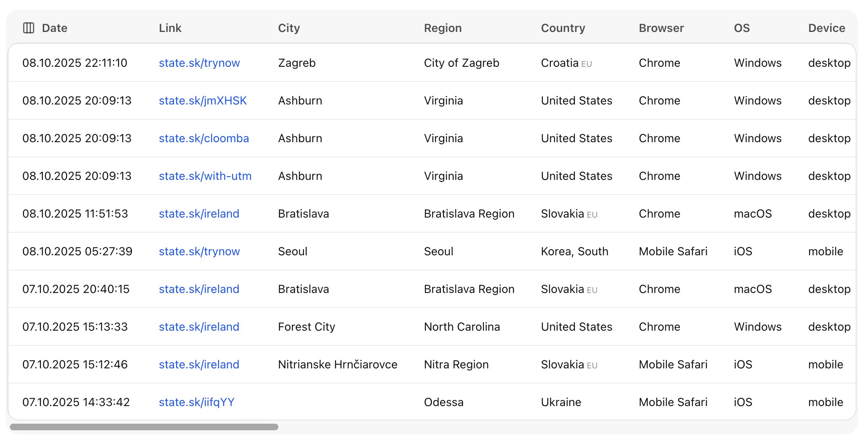Viewport: 868px width, 445px height.
Task: Click the state.sk/with-utm link
Action: (205, 176)
